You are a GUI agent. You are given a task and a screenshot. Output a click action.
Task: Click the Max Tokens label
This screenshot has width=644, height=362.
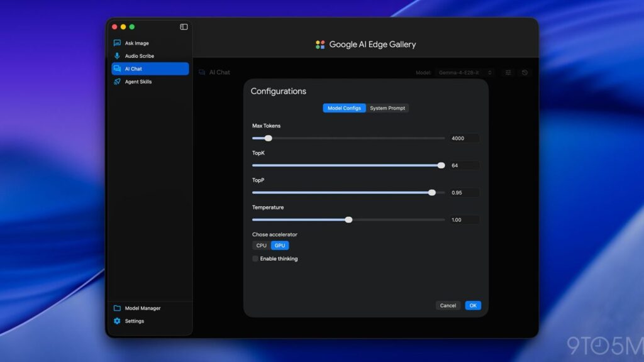pyautogui.click(x=266, y=126)
